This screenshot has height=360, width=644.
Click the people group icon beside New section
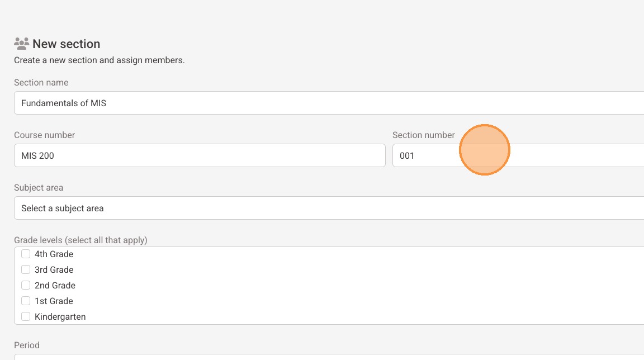21,43
